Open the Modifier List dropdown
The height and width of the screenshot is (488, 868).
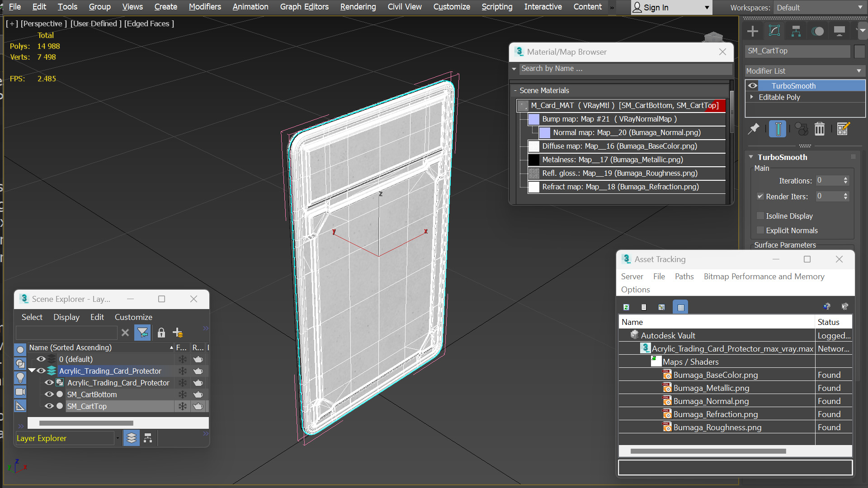tap(805, 71)
